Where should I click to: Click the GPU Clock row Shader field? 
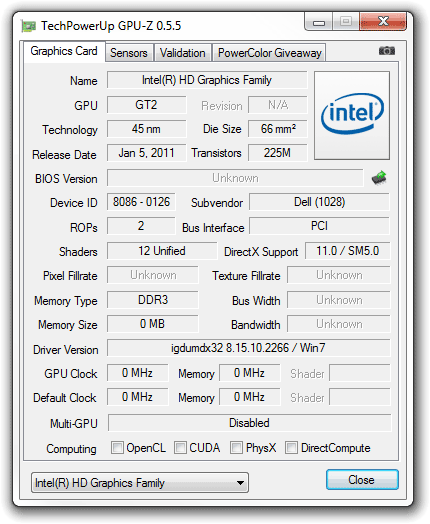coord(360,373)
